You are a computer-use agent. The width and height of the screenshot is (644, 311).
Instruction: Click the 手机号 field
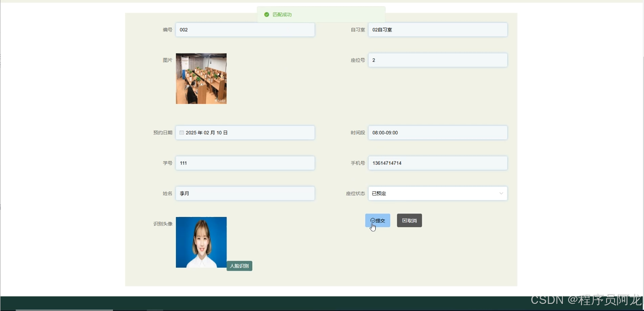point(438,163)
